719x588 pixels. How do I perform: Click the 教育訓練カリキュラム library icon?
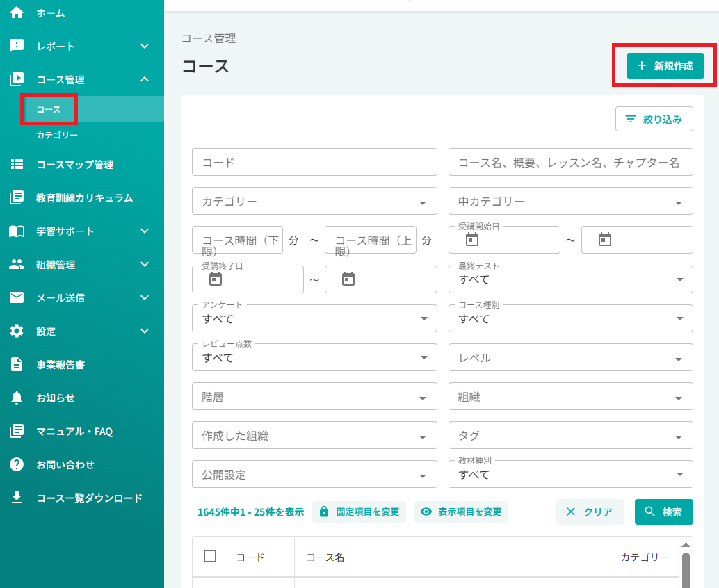[x=17, y=197]
